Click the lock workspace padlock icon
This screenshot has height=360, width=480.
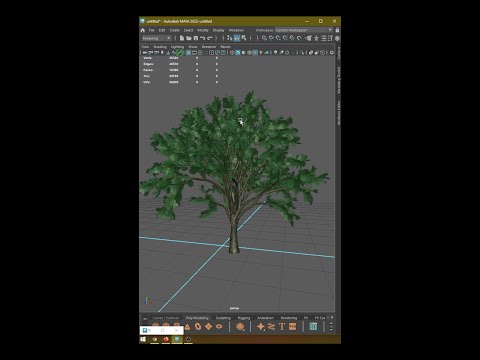(337, 30)
